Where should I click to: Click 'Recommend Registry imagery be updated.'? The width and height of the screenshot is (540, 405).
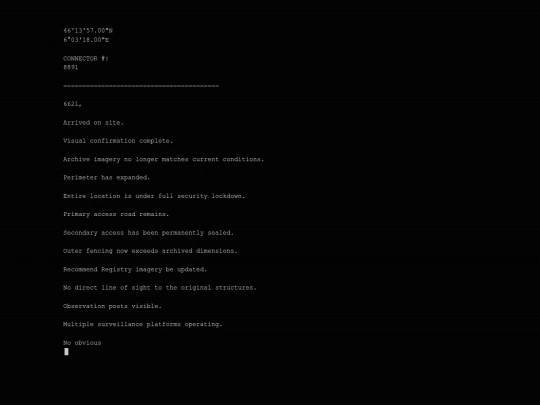(135, 270)
